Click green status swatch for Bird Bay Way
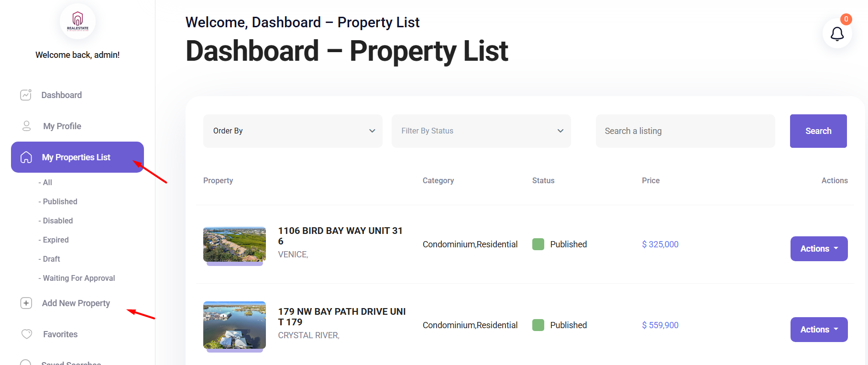868x365 pixels. point(538,244)
